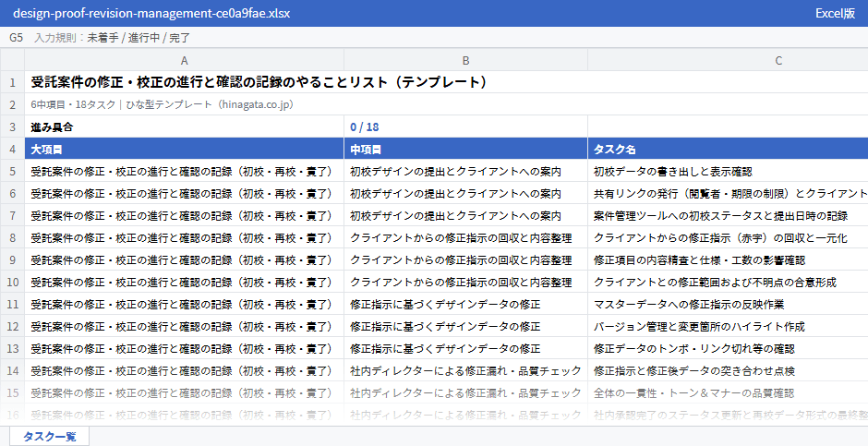Viewport: 868px width, 446px height.
Task: Click the select-all corner of the grid
Action: point(12,60)
